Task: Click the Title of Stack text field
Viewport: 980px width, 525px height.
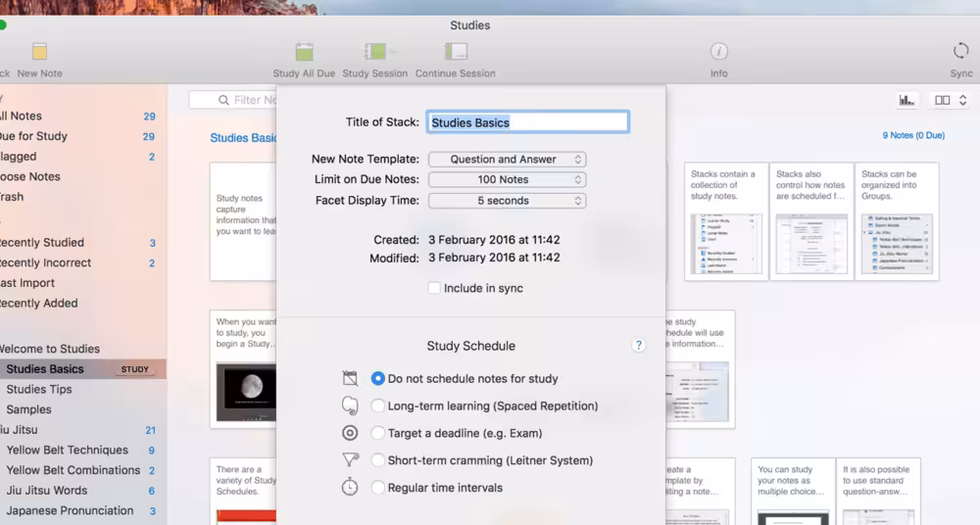Action: pyautogui.click(x=528, y=122)
